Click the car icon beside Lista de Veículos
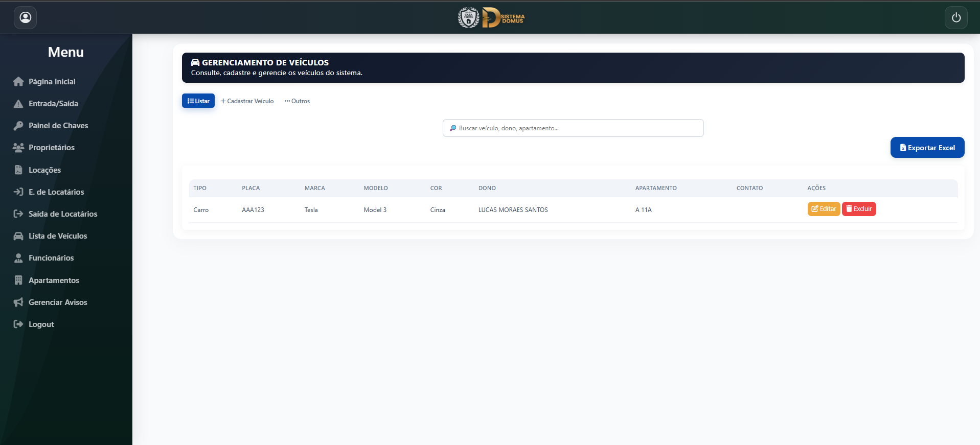 tap(18, 236)
